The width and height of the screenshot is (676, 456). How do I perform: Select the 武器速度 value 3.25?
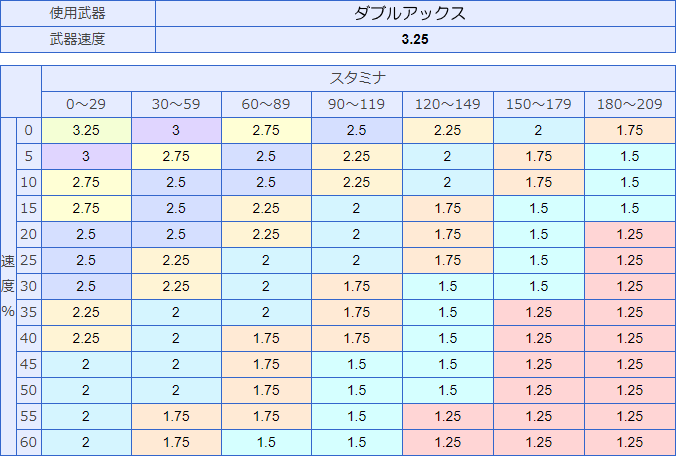[415, 39]
